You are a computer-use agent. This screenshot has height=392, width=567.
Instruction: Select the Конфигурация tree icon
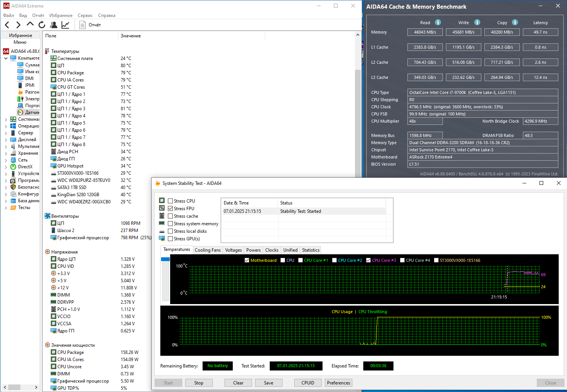[x=13, y=194]
